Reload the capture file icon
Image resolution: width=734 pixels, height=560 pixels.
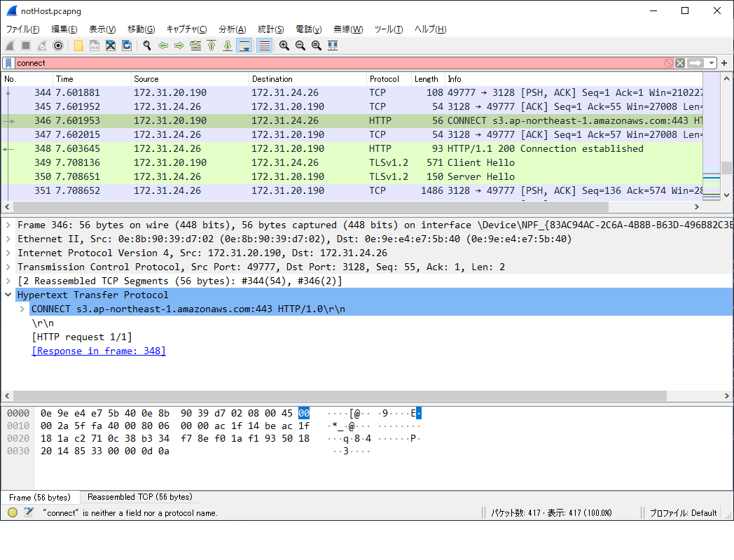[x=126, y=45]
